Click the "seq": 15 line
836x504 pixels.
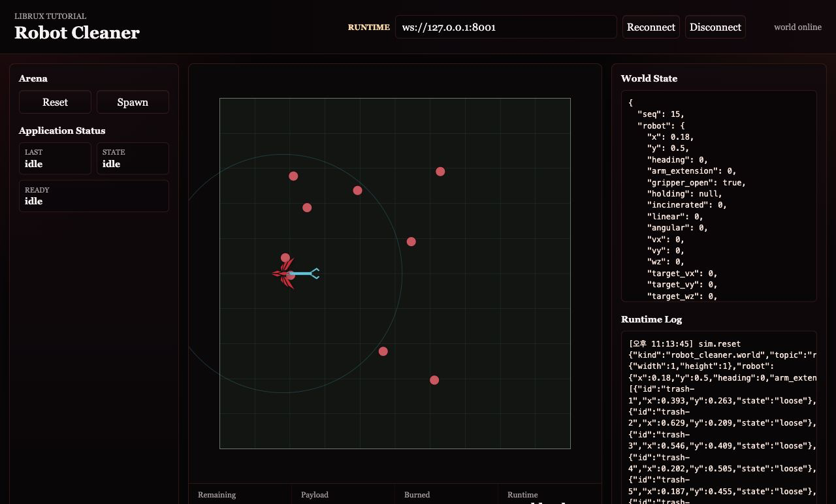[x=661, y=114]
